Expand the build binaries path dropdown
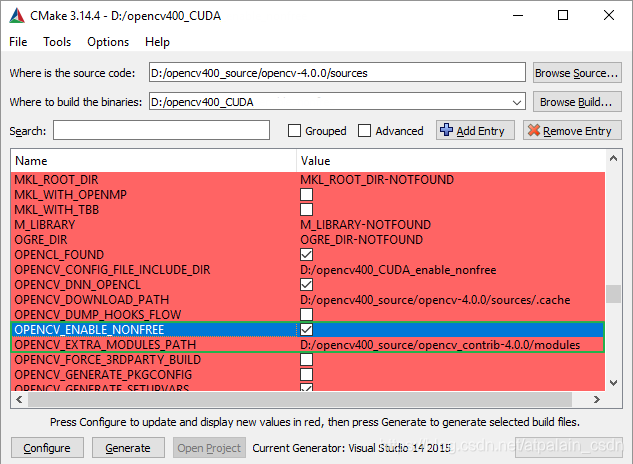Screen dimensions: 633x464 pos(517,102)
